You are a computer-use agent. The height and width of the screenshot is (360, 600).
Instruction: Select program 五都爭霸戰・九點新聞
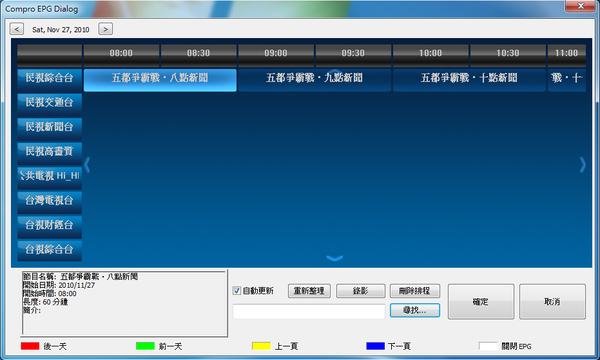click(x=315, y=80)
